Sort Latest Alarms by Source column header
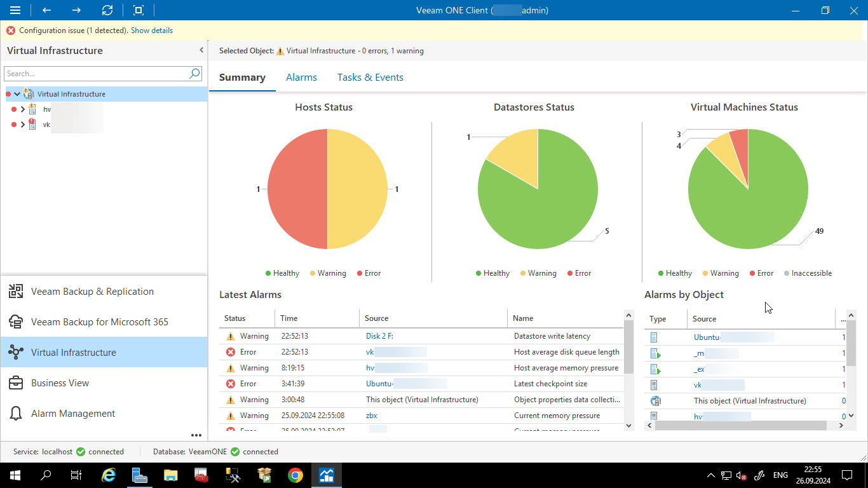This screenshot has width=868, height=488. tap(433, 318)
